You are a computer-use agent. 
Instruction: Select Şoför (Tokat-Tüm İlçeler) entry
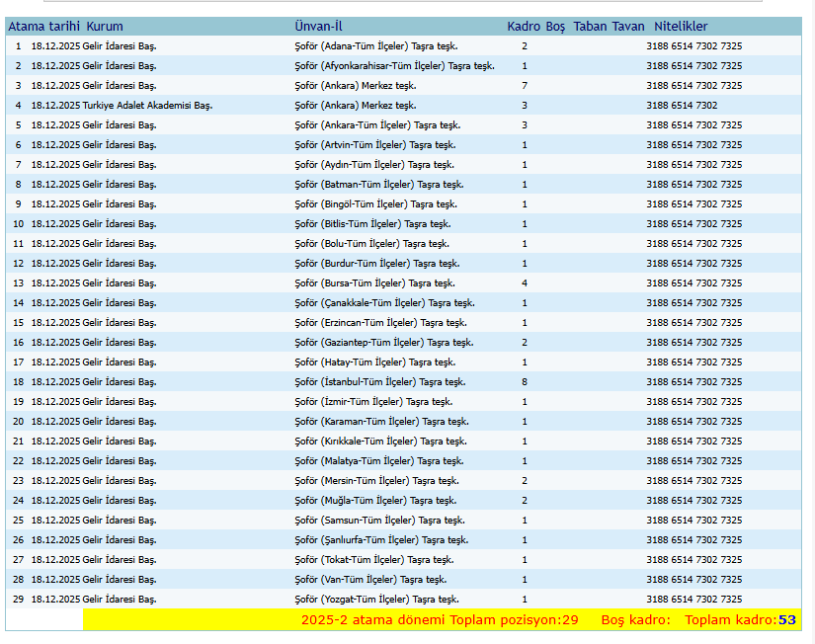point(374,560)
